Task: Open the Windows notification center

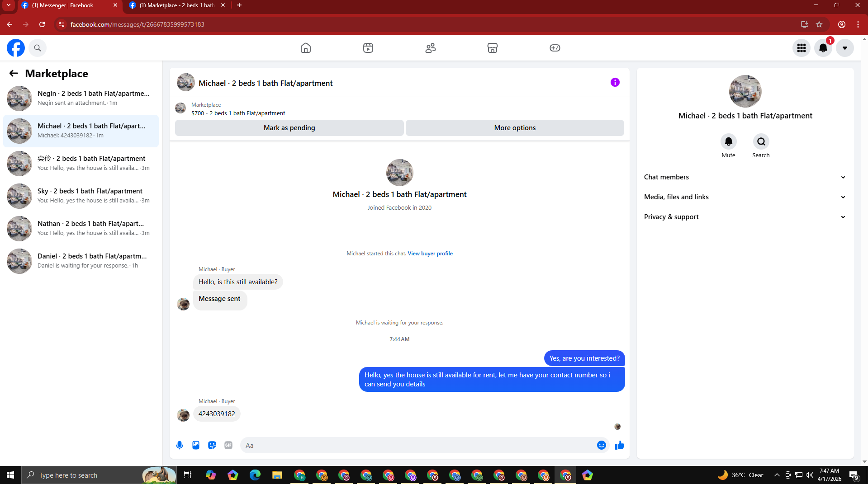Action: (854, 475)
